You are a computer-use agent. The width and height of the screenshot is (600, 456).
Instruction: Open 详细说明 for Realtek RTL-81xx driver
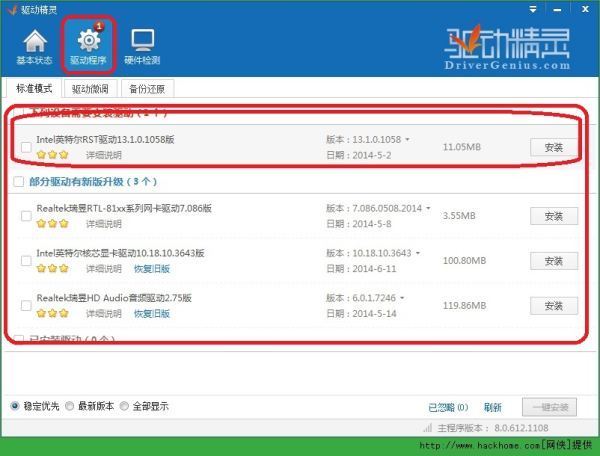104,224
